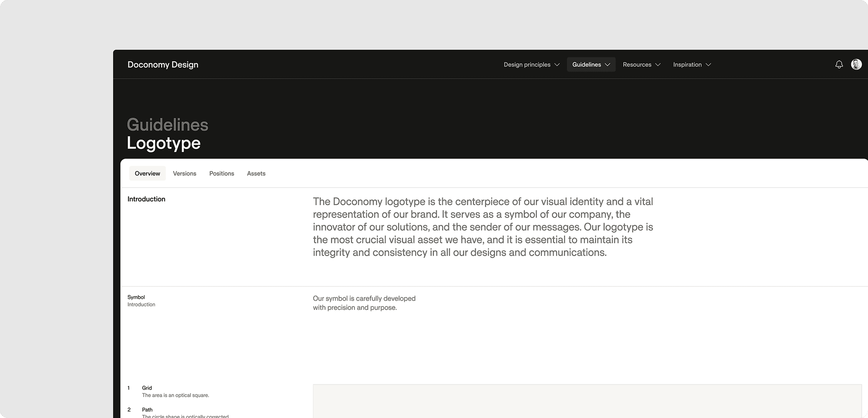Expand the Resources dropdown
Image resolution: width=868 pixels, height=418 pixels.
[x=637, y=65]
